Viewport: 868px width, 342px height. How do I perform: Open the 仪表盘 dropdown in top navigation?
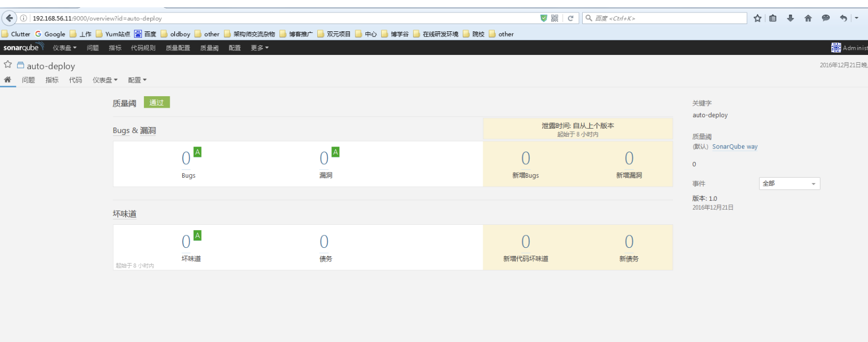click(x=64, y=48)
